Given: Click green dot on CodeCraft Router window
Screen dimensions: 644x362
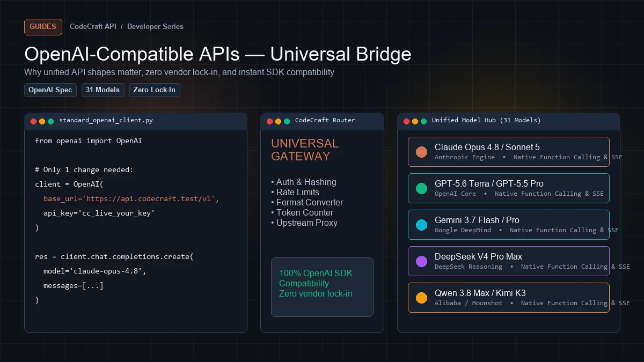Looking at the screenshot, I should pyautogui.click(x=287, y=121).
